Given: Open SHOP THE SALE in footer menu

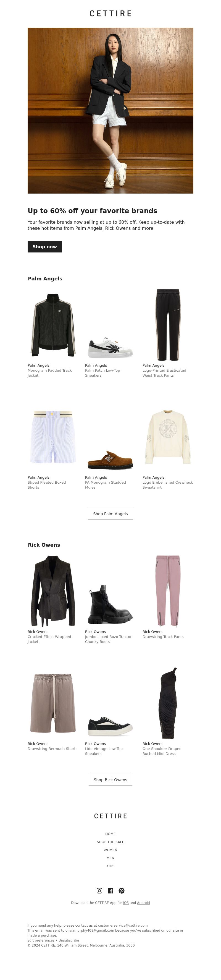Looking at the screenshot, I should pos(110,841).
